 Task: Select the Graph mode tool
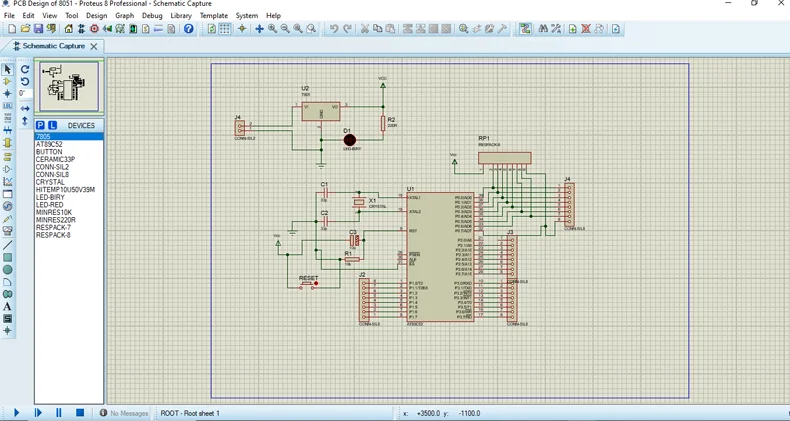pos(8,182)
